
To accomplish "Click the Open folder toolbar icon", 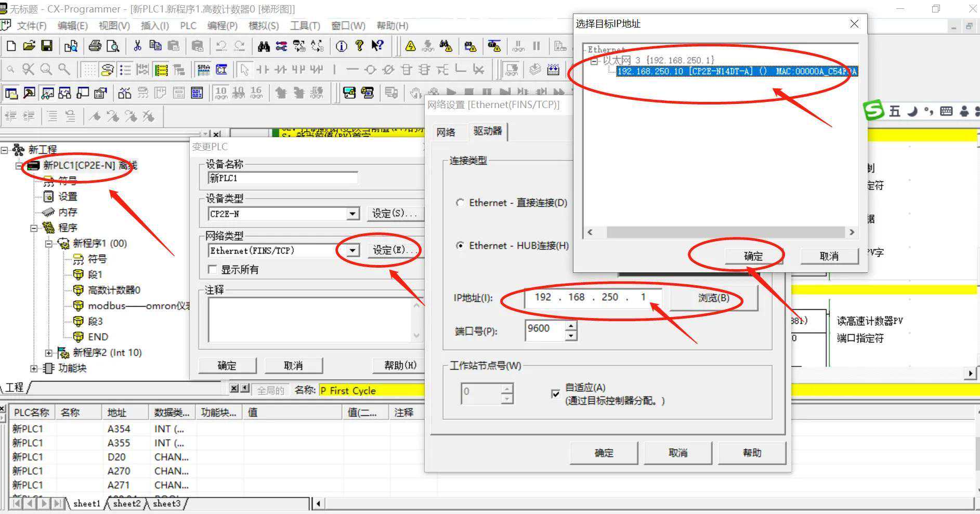I will point(29,46).
